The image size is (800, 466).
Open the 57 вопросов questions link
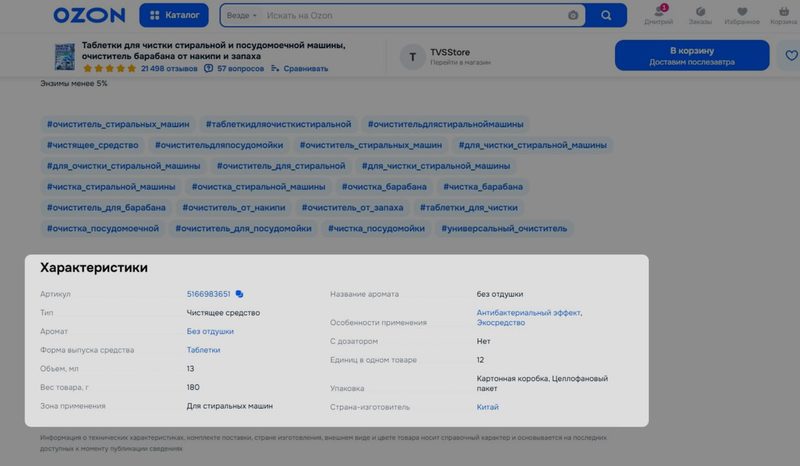tap(234, 68)
